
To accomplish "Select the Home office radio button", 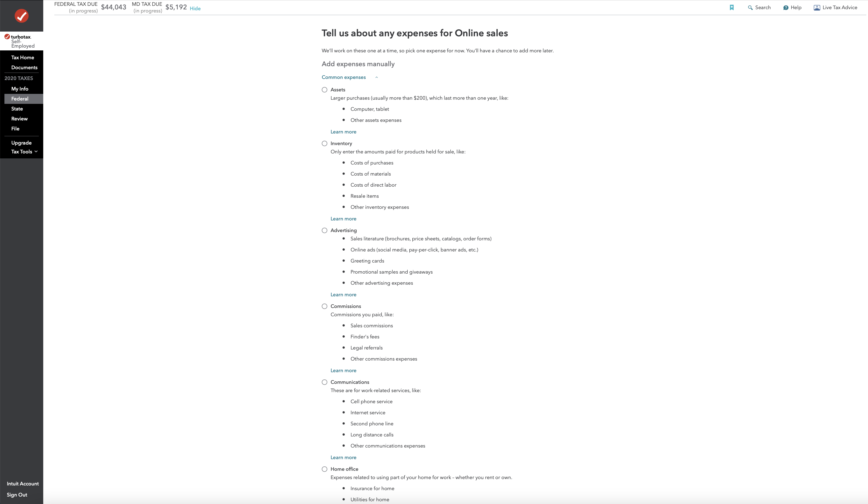I will pos(325,469).
